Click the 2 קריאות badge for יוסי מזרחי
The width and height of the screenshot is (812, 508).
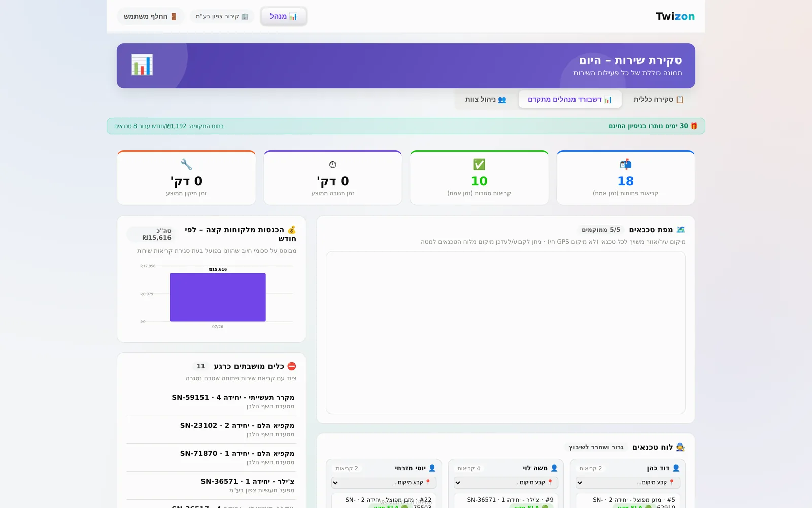click(347, 468)
